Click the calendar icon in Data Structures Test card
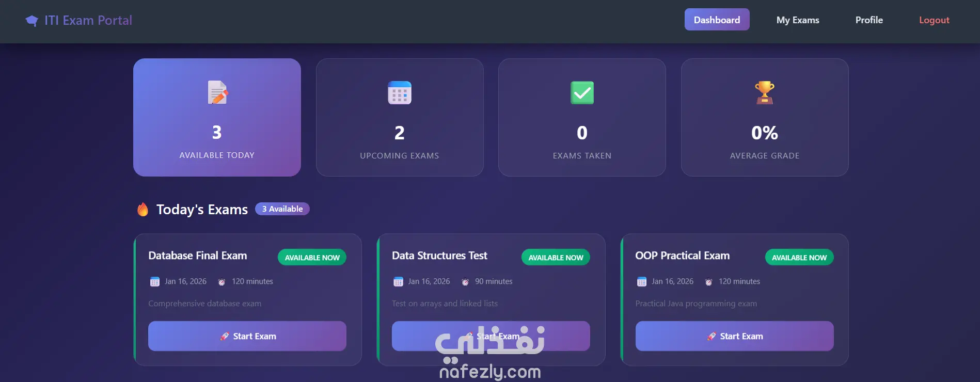This screenshot has height=382, width=980. (x=398, y=282)
